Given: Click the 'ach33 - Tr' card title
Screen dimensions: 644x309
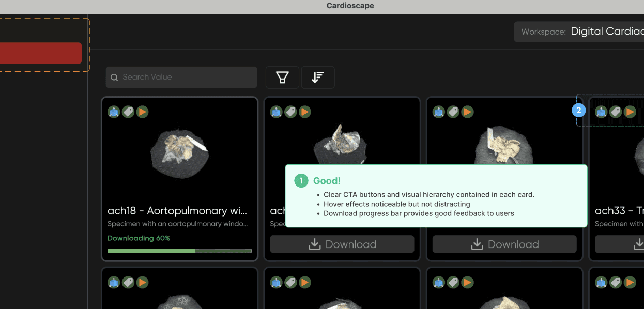Looking at the screenshot, I should [619, 211].
